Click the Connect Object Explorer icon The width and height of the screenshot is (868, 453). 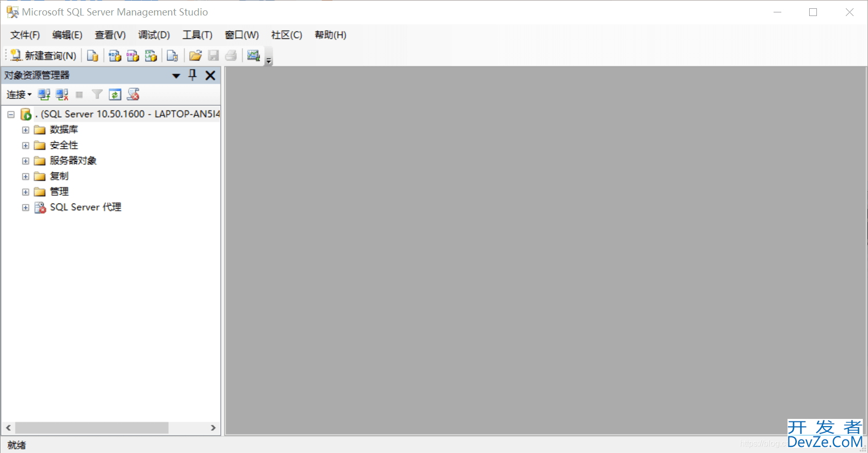tap(44, 95)
